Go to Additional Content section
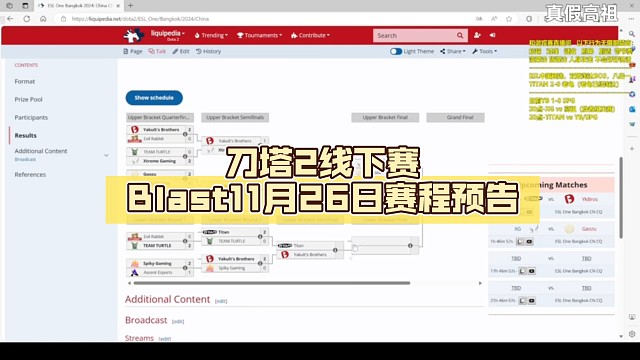 click(41, 151)
